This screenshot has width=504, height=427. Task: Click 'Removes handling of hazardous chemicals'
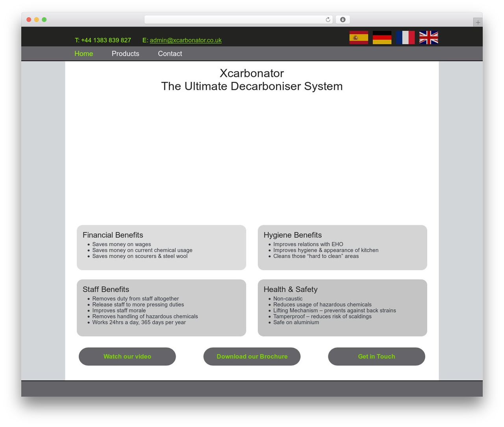pos(145,316)
